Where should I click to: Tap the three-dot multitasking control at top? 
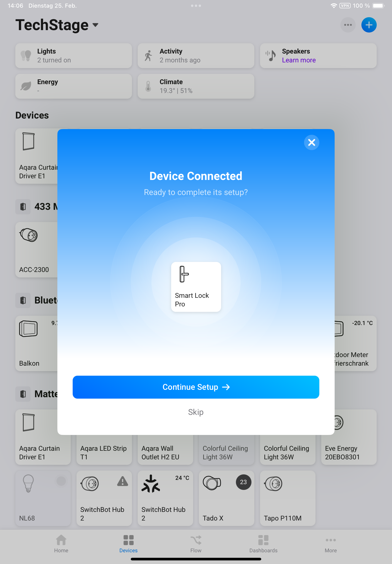point(196,6)
